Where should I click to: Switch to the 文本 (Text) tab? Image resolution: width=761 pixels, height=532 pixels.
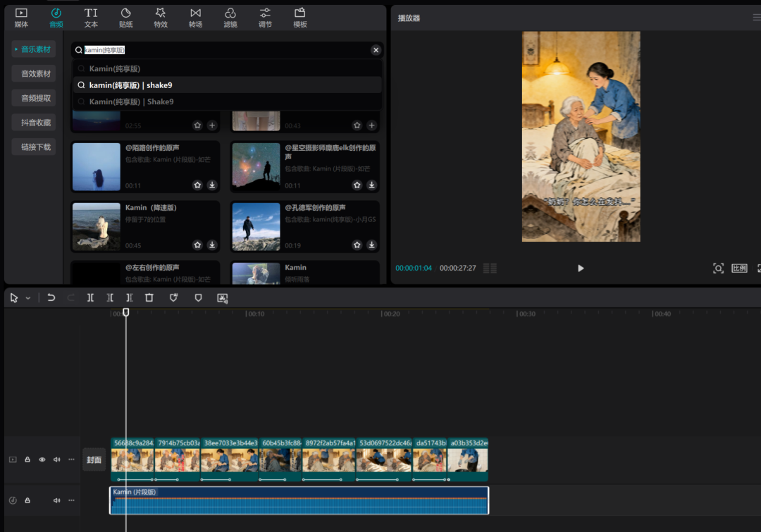pyautogui.click(x=91, y=18)
